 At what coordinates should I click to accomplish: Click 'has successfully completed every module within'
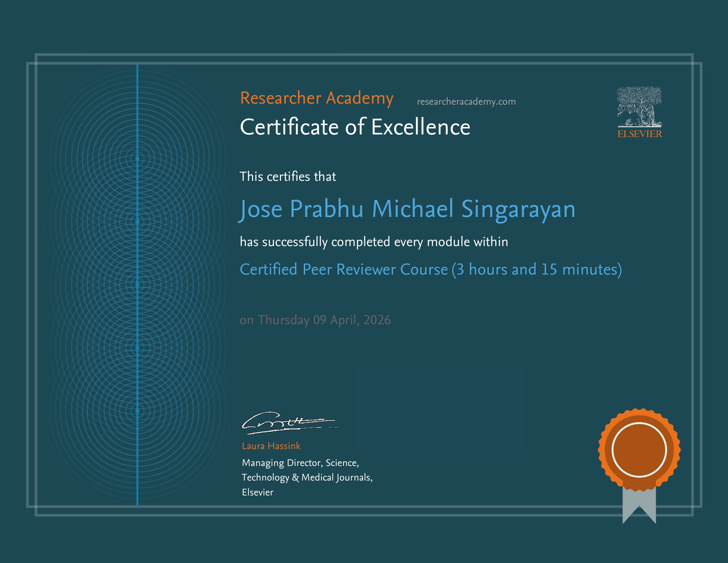coord(374,242)
